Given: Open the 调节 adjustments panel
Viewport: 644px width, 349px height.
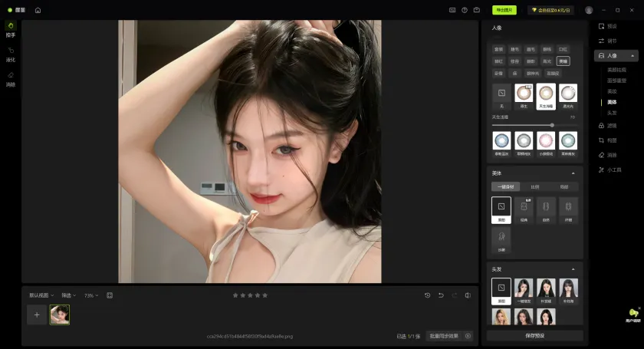Looking at the screenshot, I should [608, 41].
